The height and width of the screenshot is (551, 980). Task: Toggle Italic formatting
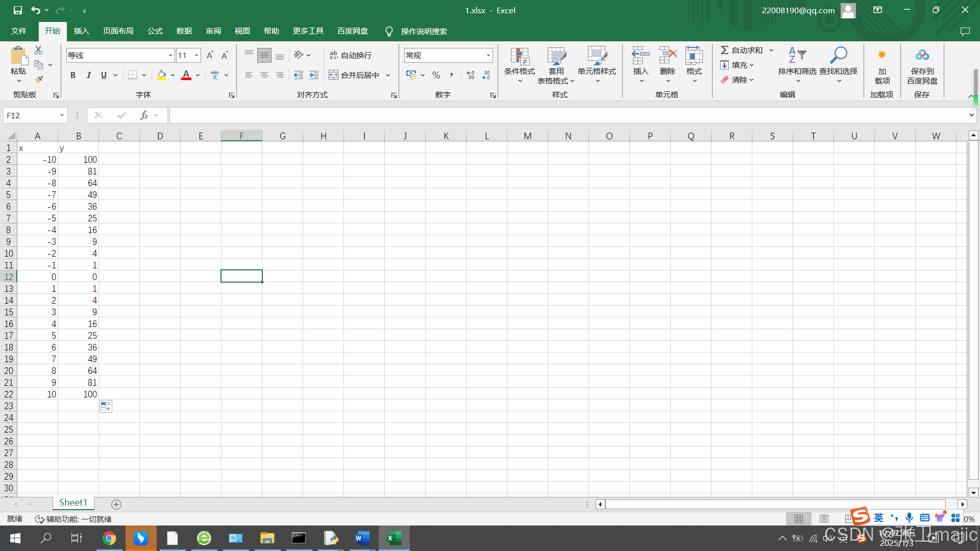88,75
